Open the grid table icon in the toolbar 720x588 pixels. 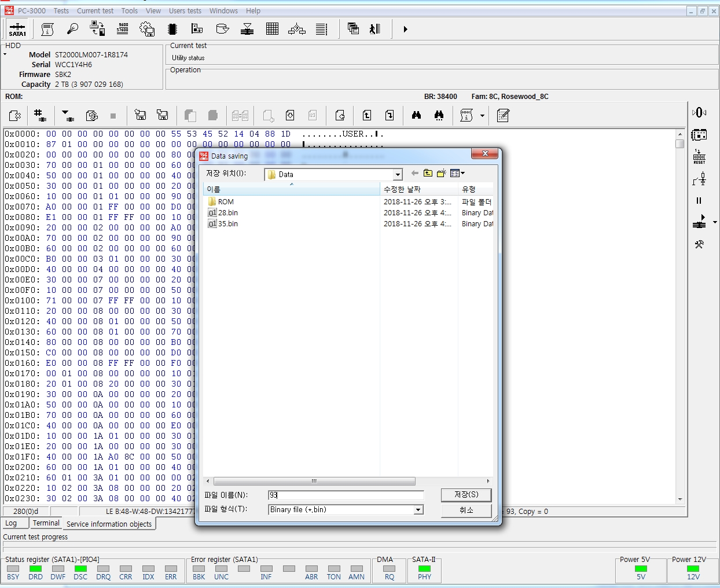click(x=272, y=29)
